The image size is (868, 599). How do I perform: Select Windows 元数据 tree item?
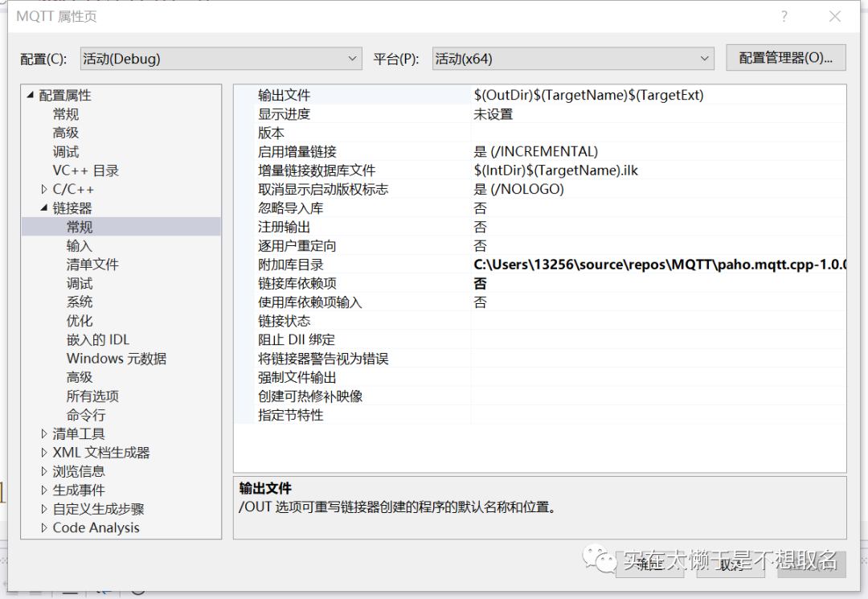117,359
